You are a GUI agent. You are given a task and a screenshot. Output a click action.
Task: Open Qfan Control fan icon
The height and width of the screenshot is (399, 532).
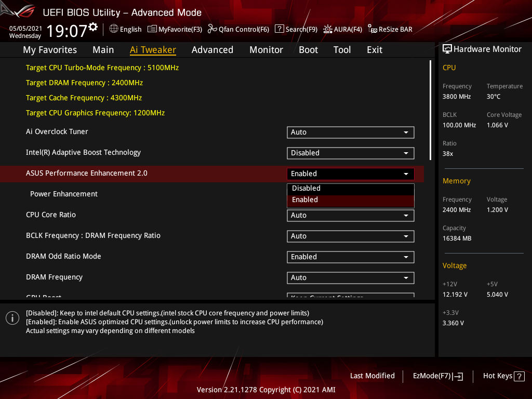tap(212, 29)
